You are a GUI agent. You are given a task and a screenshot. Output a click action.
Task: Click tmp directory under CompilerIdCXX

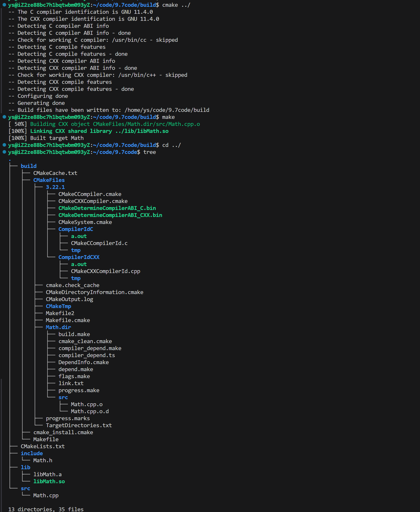point(76,278)
